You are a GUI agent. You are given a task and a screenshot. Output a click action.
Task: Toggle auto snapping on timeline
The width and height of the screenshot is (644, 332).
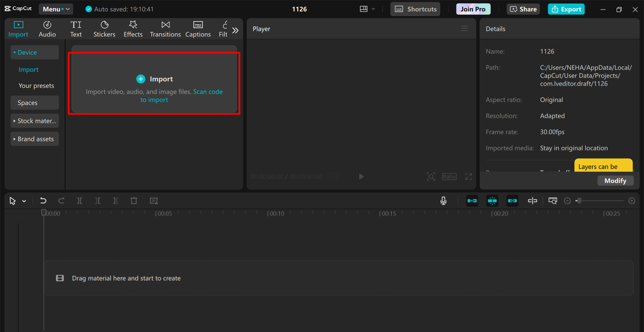point(492,201)
